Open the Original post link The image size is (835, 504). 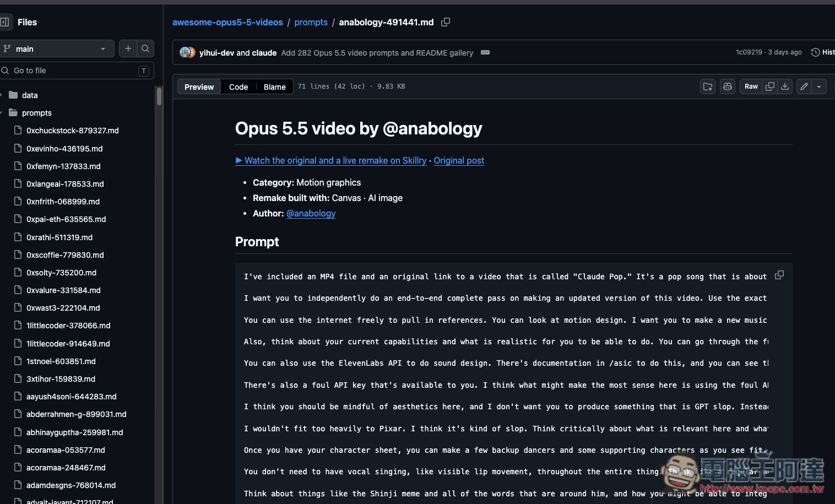tap(459, 160)
